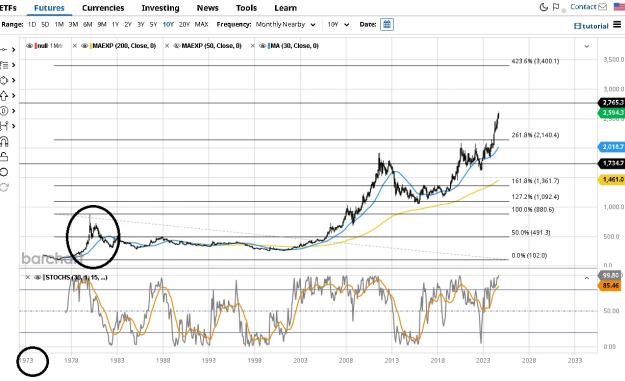Set range to 1M
The image size is (625, 381).
tap(59, 24)
